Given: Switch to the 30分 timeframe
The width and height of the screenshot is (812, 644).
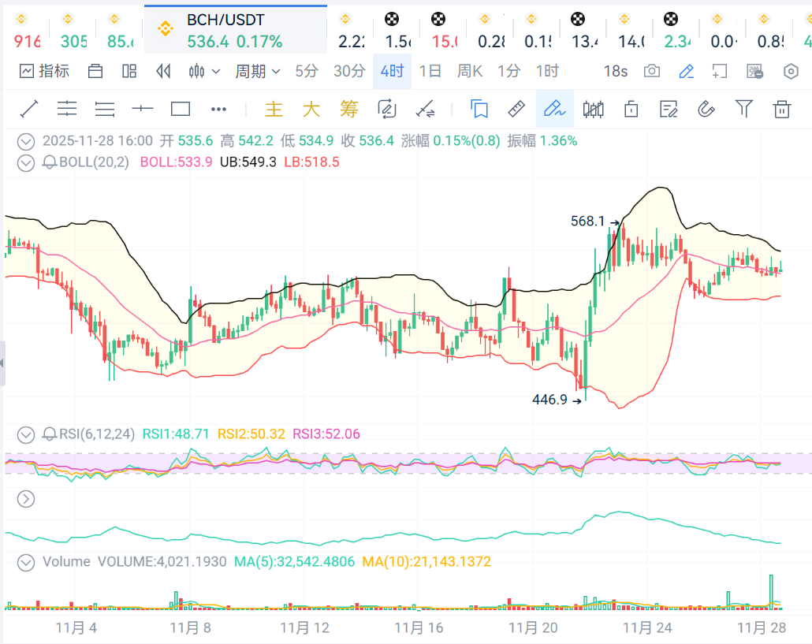Looking at the screenshot, I should click(349, 72).
